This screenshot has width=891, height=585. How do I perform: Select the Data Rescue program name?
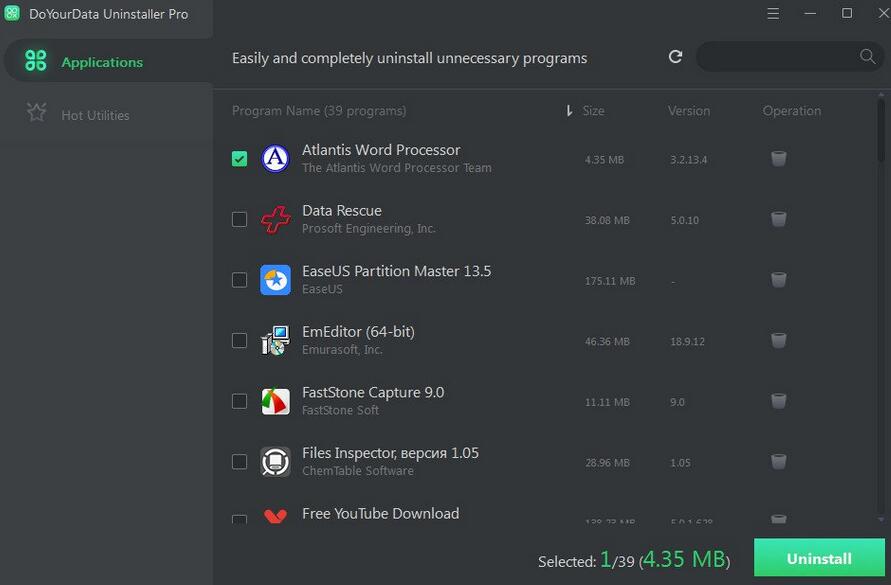pos(342,210)
